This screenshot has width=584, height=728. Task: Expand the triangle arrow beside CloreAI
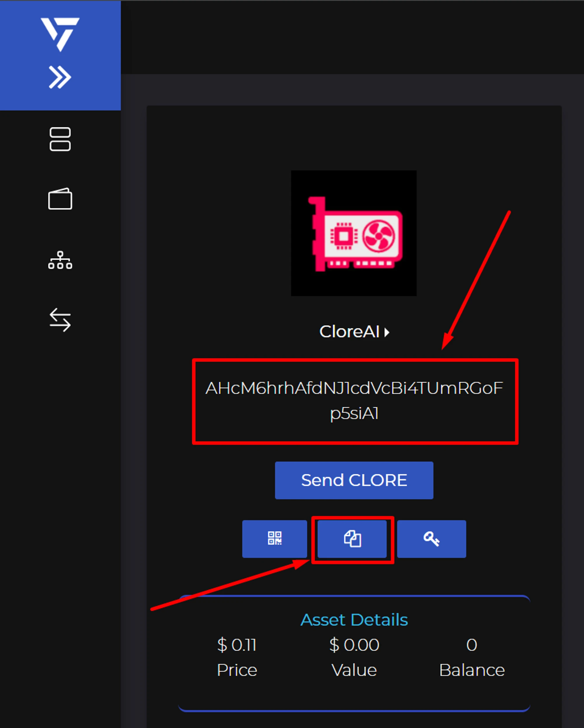[x=387, y=332]
